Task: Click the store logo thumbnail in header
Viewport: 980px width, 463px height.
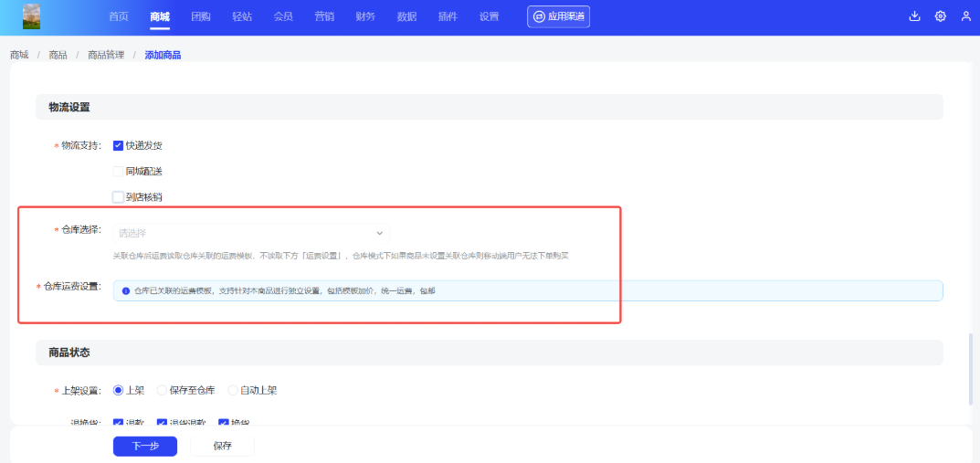Action: [x=31, y=16]
